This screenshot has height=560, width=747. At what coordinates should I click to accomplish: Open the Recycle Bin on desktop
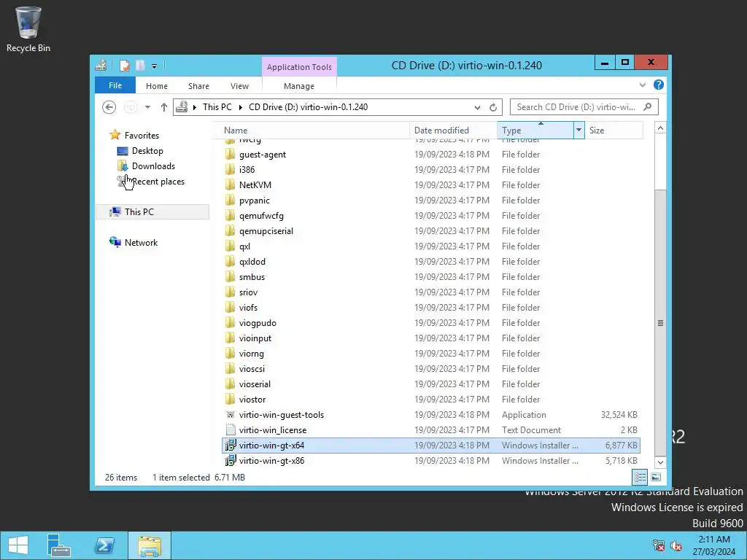pyautogui.click(x=28, y=29)
